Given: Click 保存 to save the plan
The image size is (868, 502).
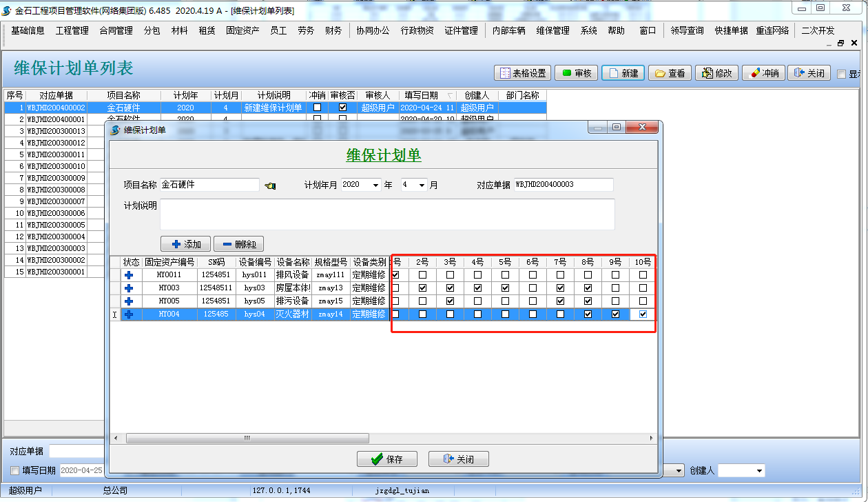Looking at the screenshot, I should [x=386, y=459].
